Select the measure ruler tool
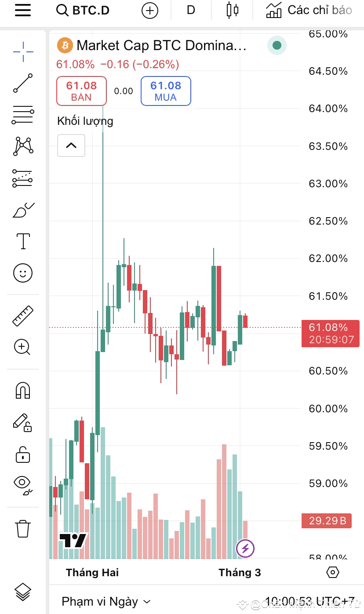Viewport: 364px width, 614px height. (23, 315)
